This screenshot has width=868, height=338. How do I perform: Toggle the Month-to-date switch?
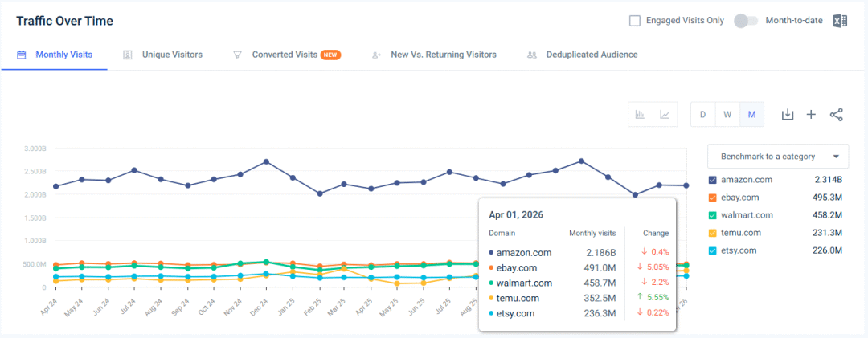pyautogui.click(x=746, y=21)
